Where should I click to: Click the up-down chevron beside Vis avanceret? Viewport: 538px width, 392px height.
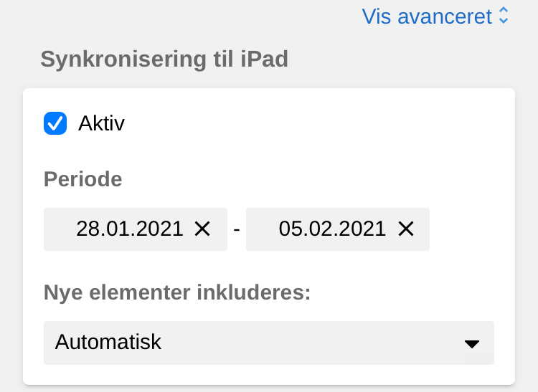[x=504, y=16]
